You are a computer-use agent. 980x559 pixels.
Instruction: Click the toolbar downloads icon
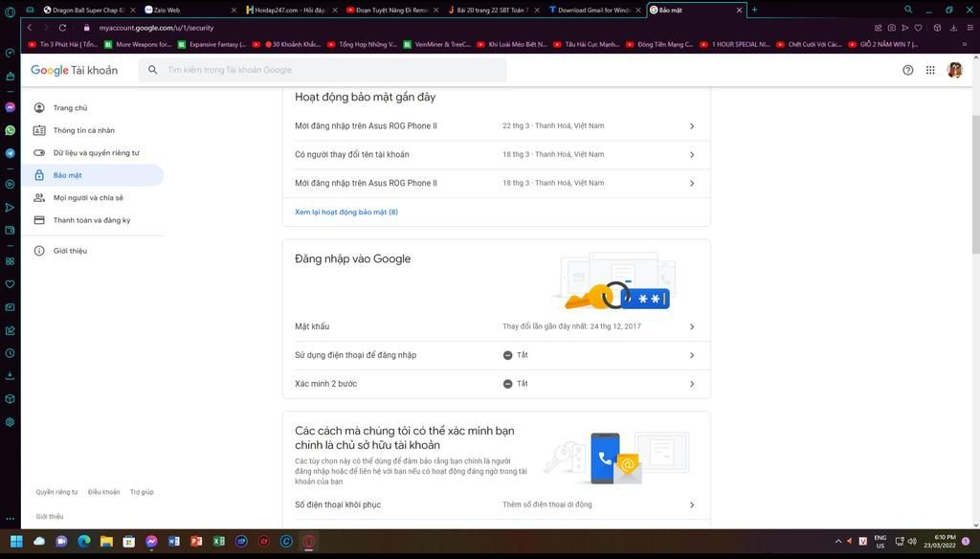click(953, 28)
